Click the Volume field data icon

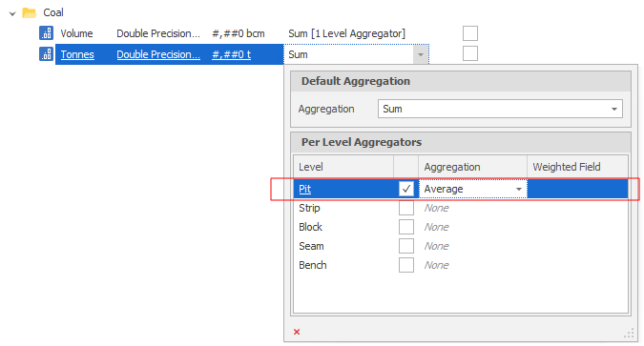click(46, 32)
